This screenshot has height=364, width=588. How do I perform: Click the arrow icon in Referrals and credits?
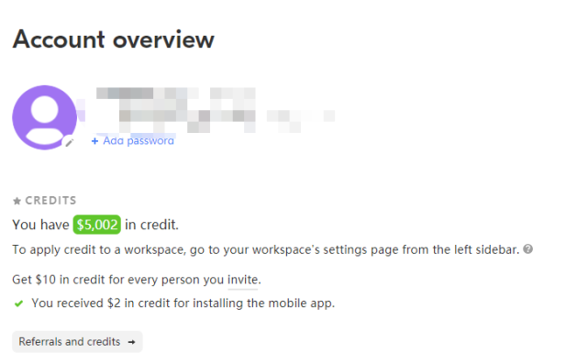coord(131,342)
